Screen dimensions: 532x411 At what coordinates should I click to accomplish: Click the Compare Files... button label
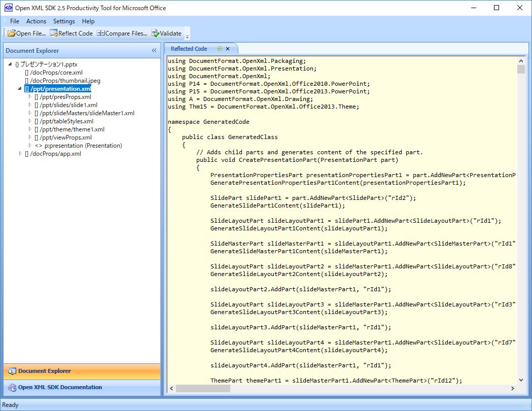click(126, 33)
